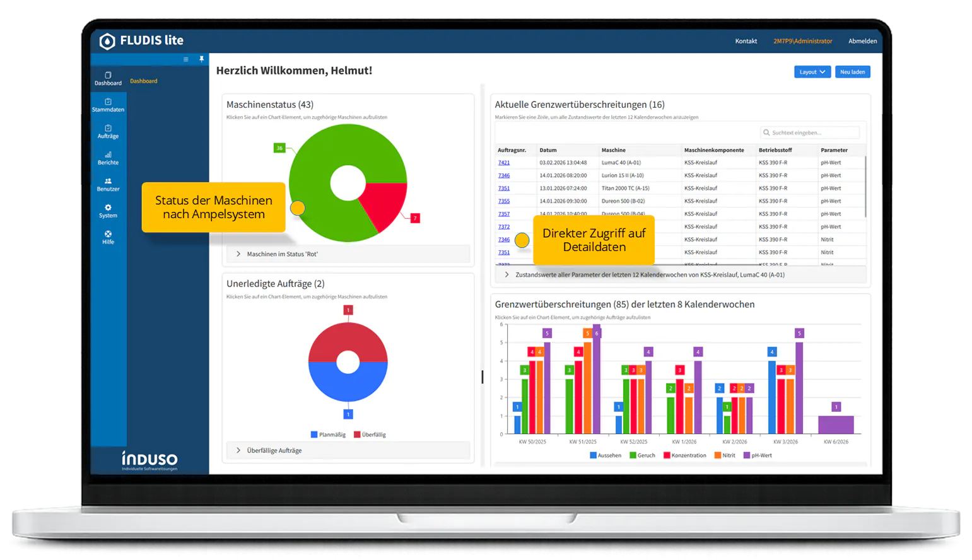The width and height of the screenshot is (972, 560).
Task: Open the System settings icon
Action: point(108,211)
